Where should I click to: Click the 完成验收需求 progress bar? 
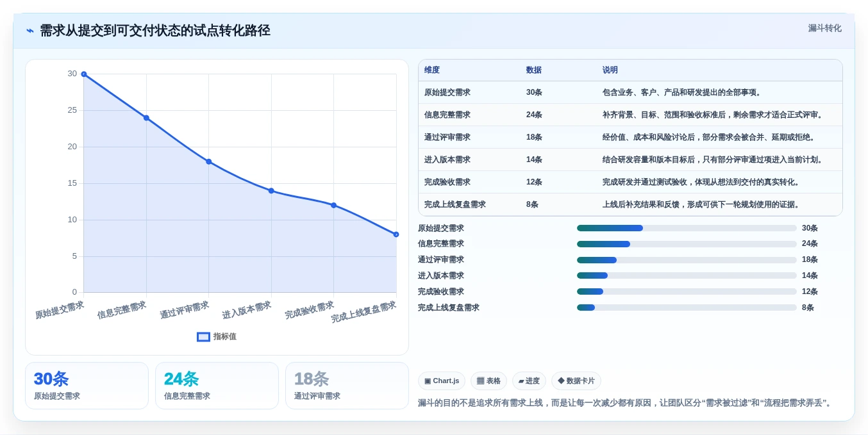pyautogui.click(x=687, y=291)
